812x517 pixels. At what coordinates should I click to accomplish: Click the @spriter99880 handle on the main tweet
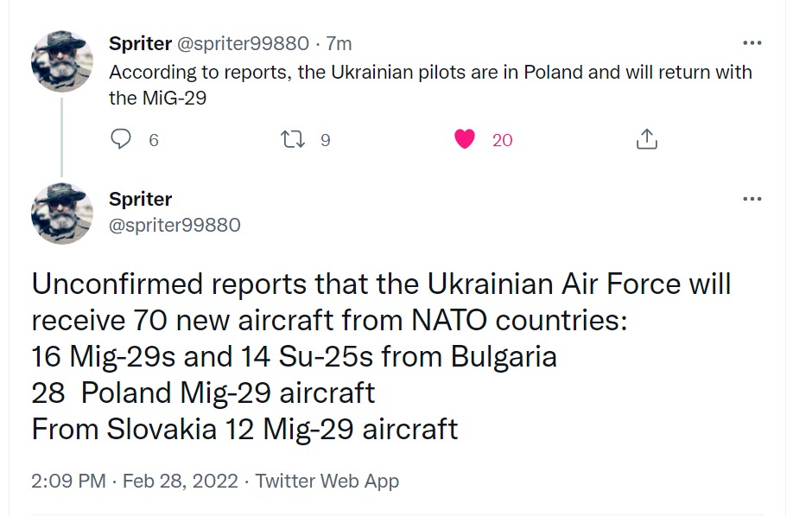(x=174, y=225)
